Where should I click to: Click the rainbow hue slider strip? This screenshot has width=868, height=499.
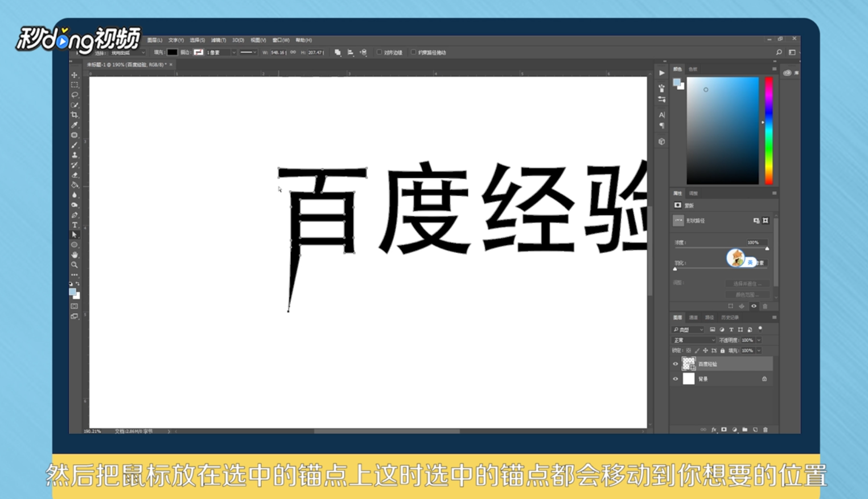point(769,131)
